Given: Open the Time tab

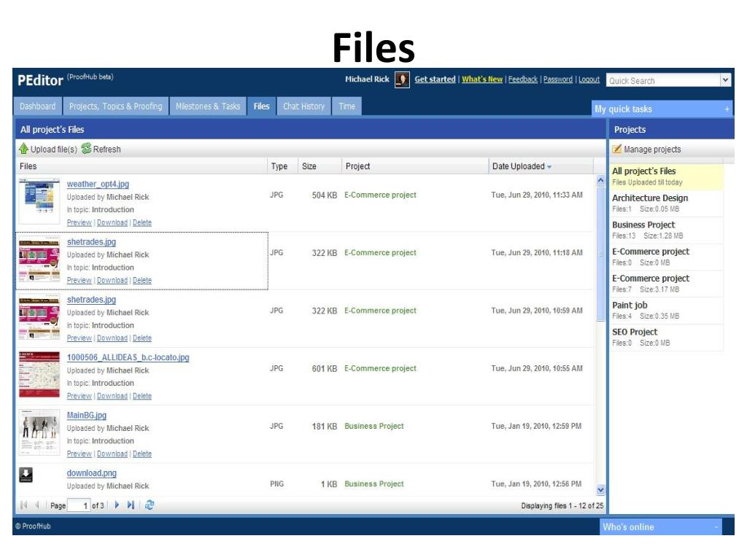Looking at the screenshot, I should click(x=347, y=106).
